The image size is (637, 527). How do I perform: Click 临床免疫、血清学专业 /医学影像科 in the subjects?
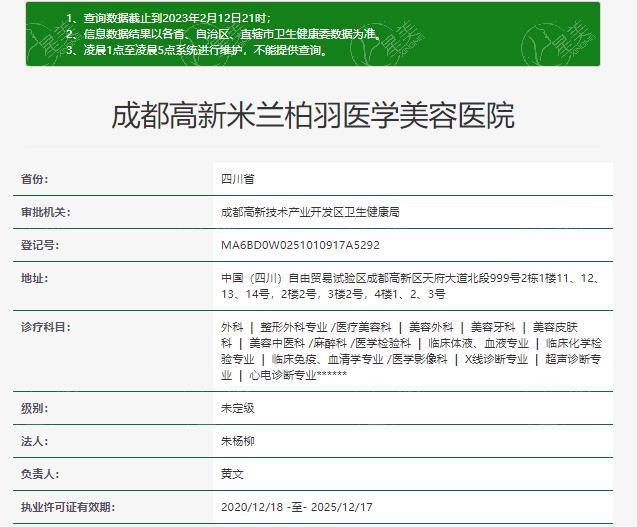point(360,359)
